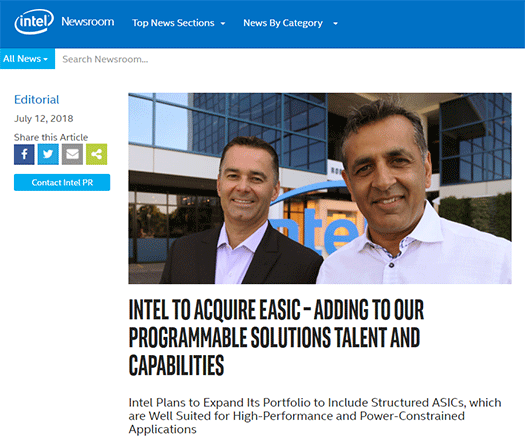Open the All News filter dropdown
Viewport: 525px width, 442px height.
[x=27, y=59]
